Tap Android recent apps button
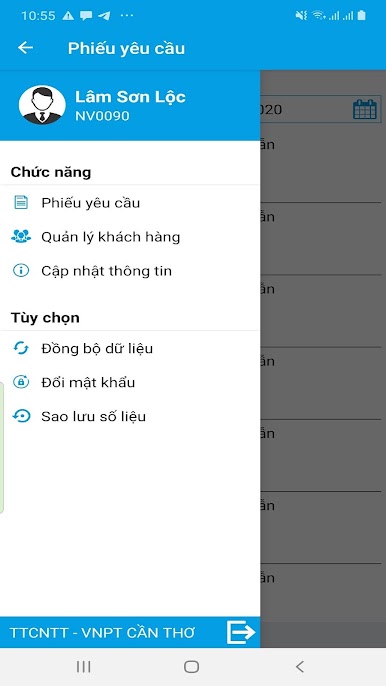The image size is (386, 686). pyautogui.click(x=84, y=667)
